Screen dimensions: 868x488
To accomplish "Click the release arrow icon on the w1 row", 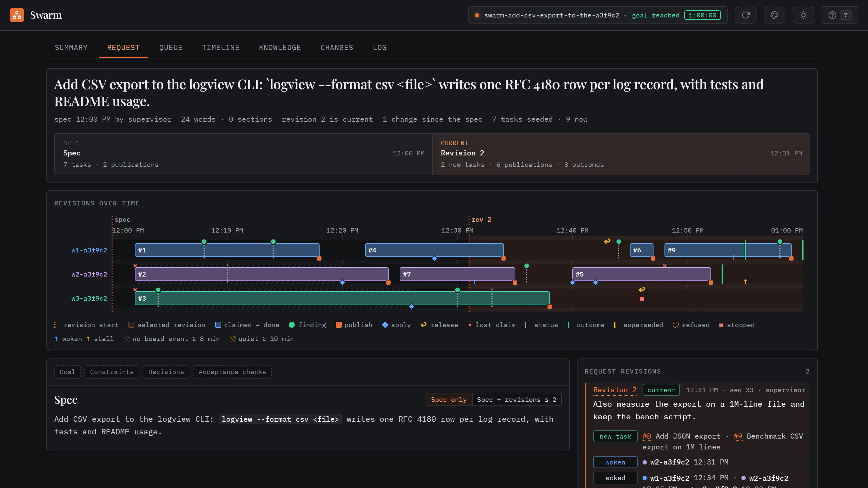I will point(607,241).
